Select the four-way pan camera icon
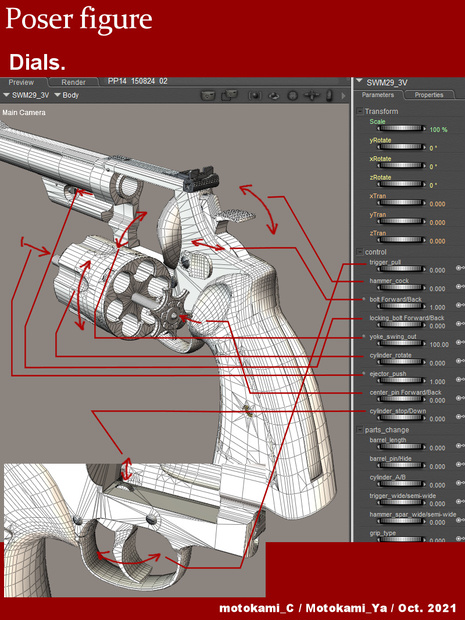 pos(312,95)
